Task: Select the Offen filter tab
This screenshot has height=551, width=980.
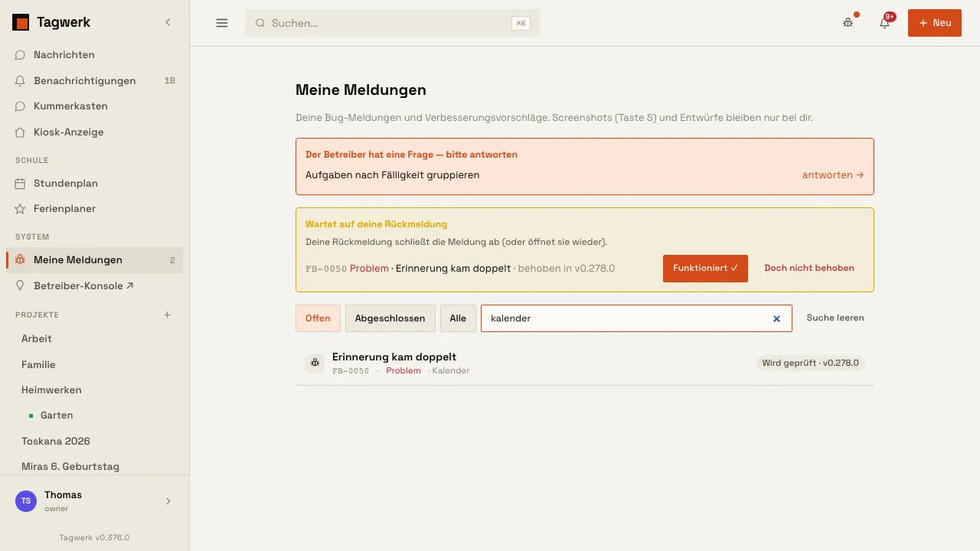Action: [x=318, y=318]
